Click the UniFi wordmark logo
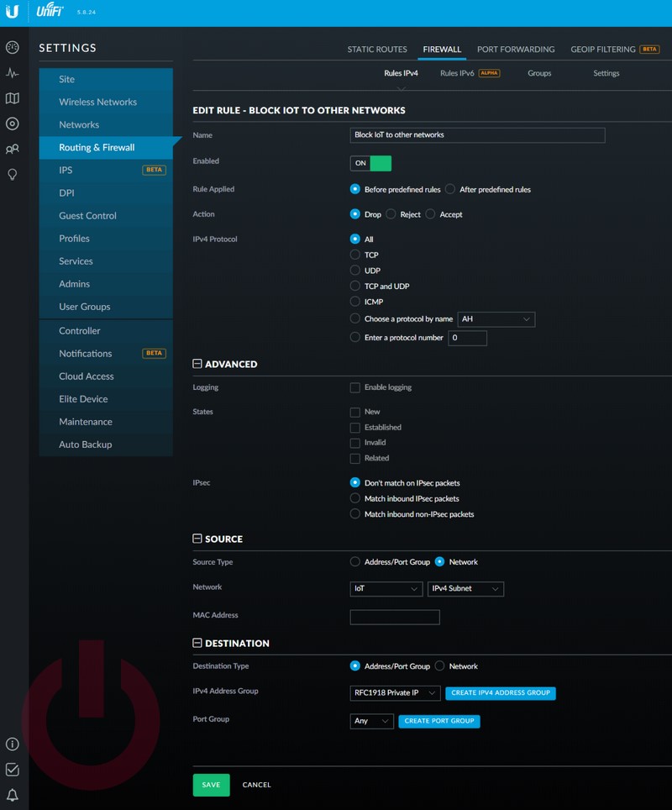 50,10
